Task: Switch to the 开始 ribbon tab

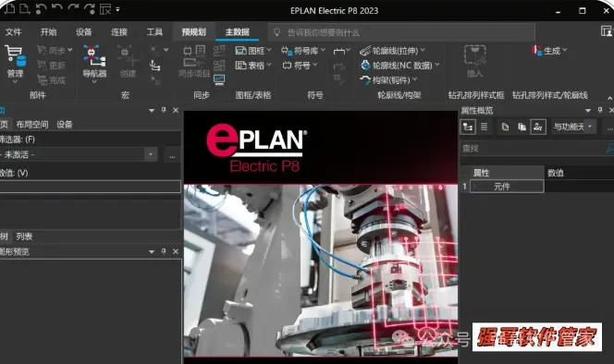Action: (49, 32)
